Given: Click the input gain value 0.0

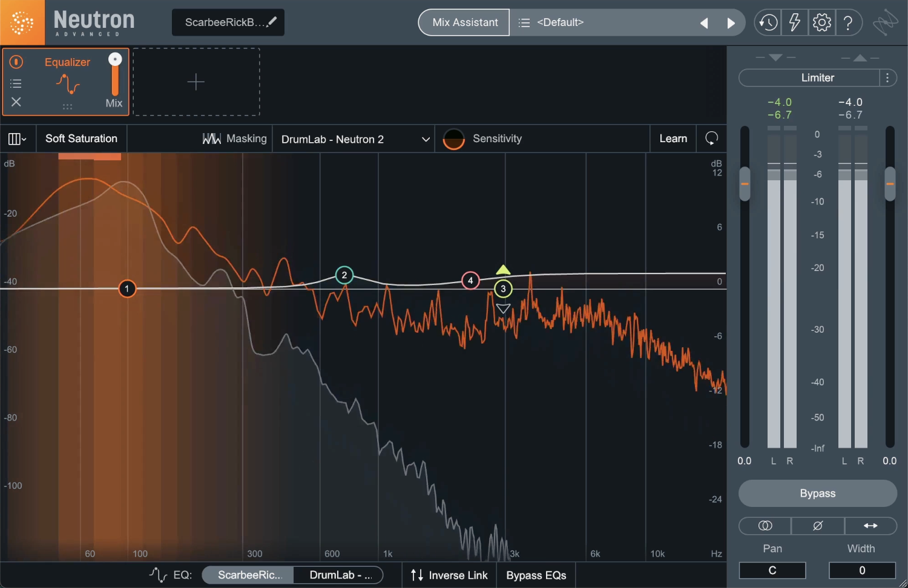Looking at the screenshot, I should [x=745, y=461].
